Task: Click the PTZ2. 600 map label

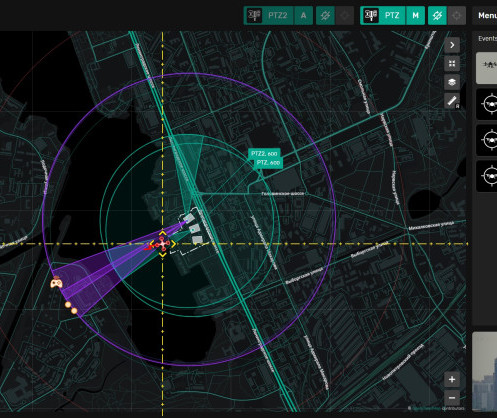Action: click(x=264, y=153)
